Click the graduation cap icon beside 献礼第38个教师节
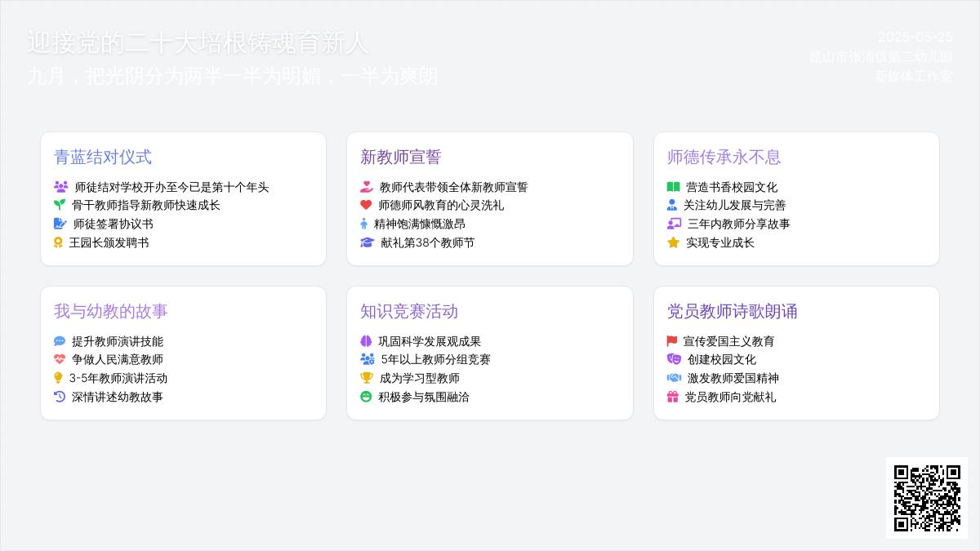 tap(367, 242)
